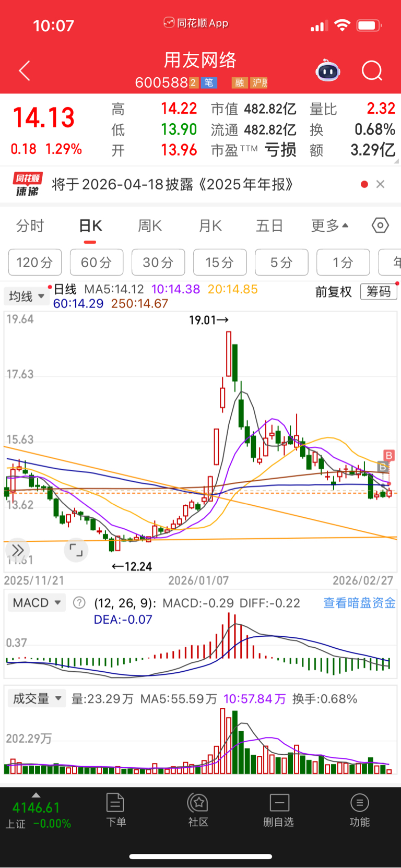Tap the hexagon chart settings icon

point(380,225)
